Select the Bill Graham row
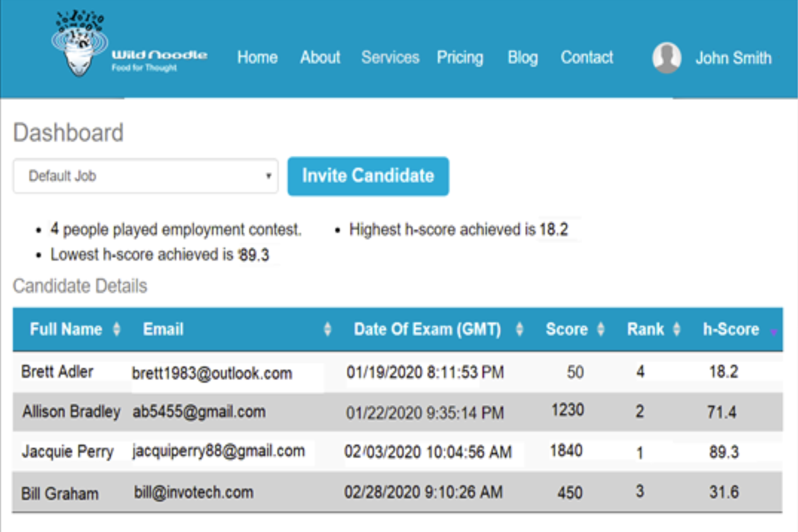 (x=60, y=493)
